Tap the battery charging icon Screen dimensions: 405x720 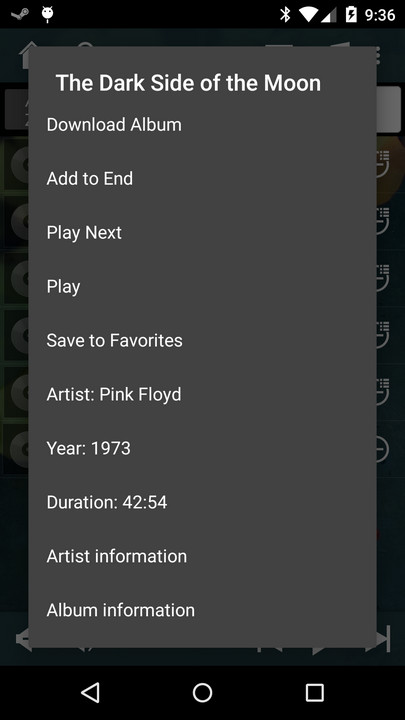[351, 15]
